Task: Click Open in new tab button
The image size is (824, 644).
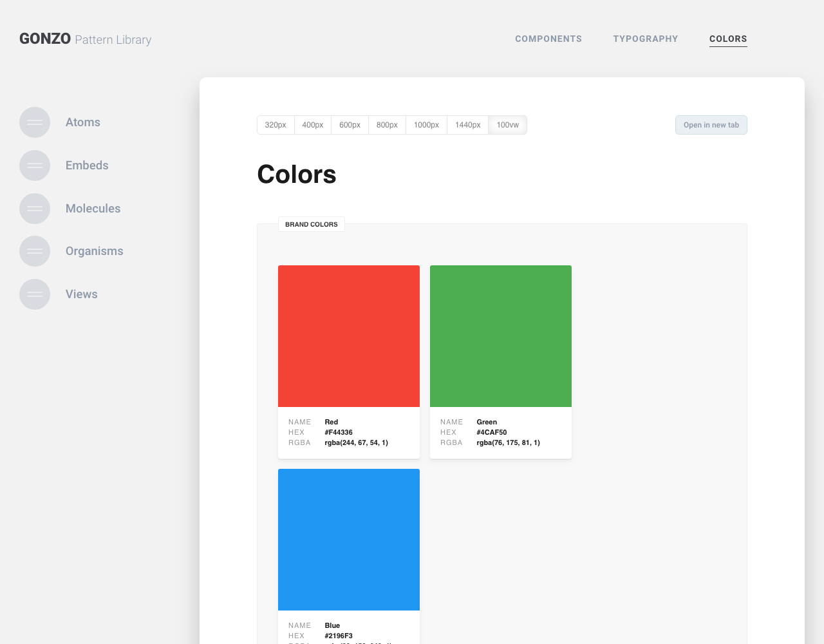Action: pos(711,125)
